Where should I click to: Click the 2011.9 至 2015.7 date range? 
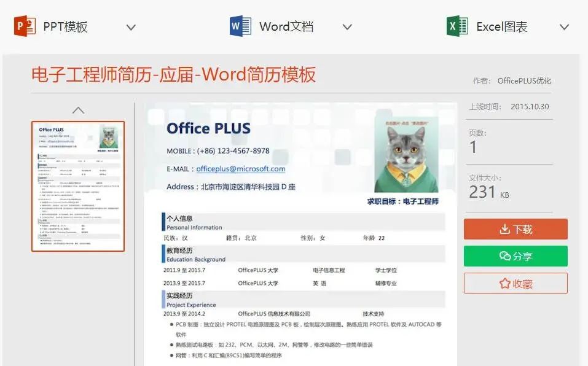(184, 270)
